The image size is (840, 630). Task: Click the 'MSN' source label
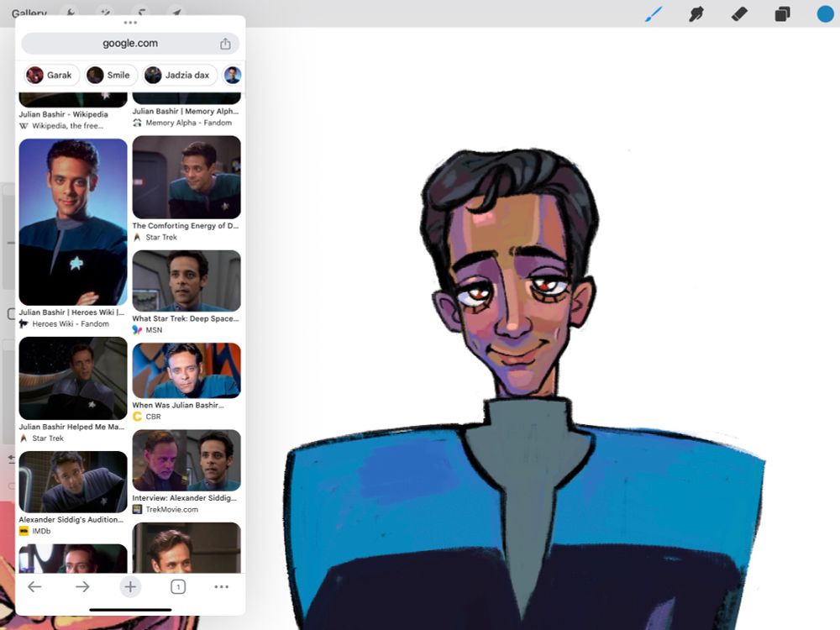[x=154, y=330]
